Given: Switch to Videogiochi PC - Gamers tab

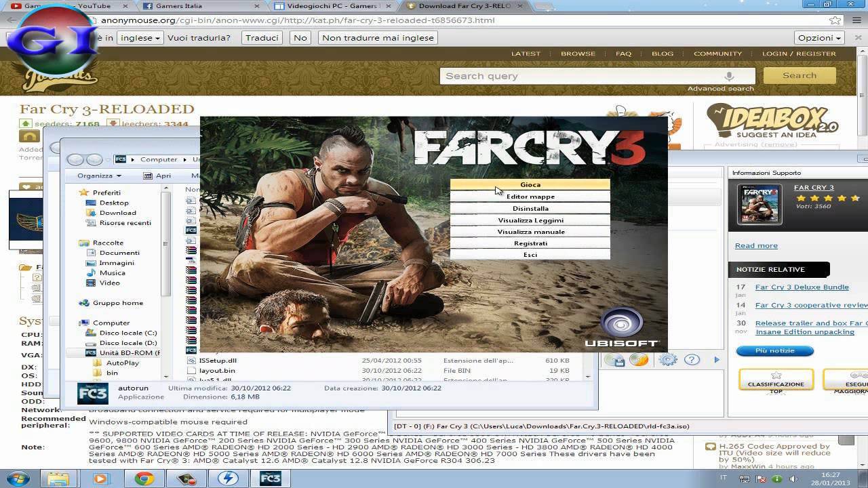Looking at the screenshot, I should [x=334, y=6].
